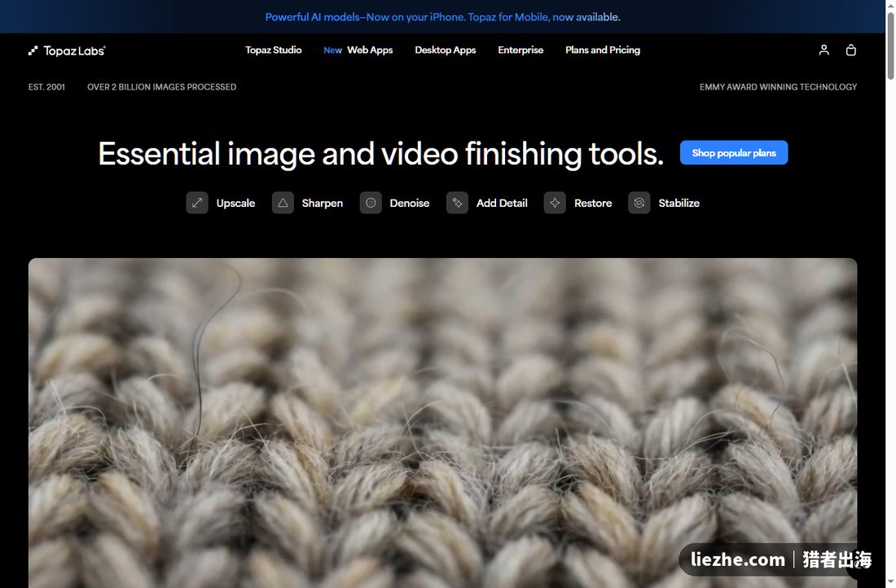This screenshot has width=896, height=588.
Task: Click the Sharpen triangle icon
Action: pos(283,203)
